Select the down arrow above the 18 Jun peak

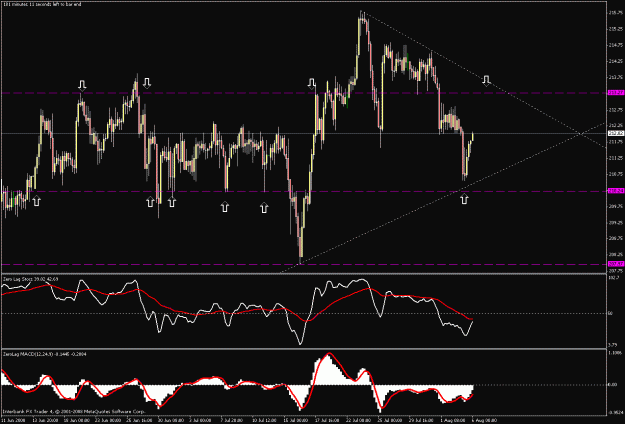click(82, 85)
